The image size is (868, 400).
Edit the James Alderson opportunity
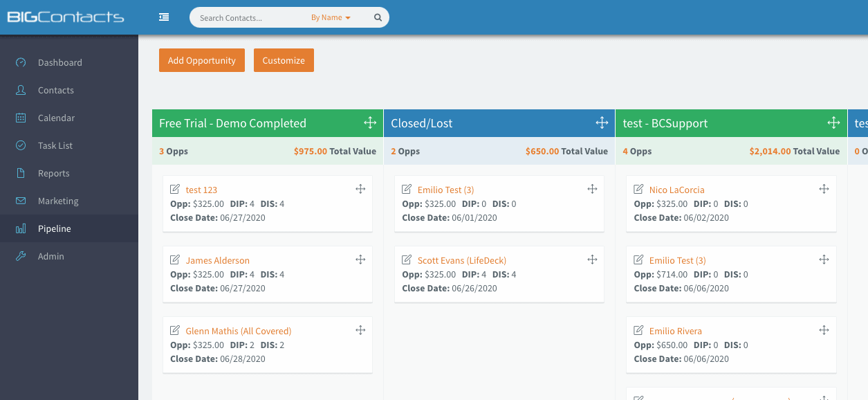pos(175,260)
